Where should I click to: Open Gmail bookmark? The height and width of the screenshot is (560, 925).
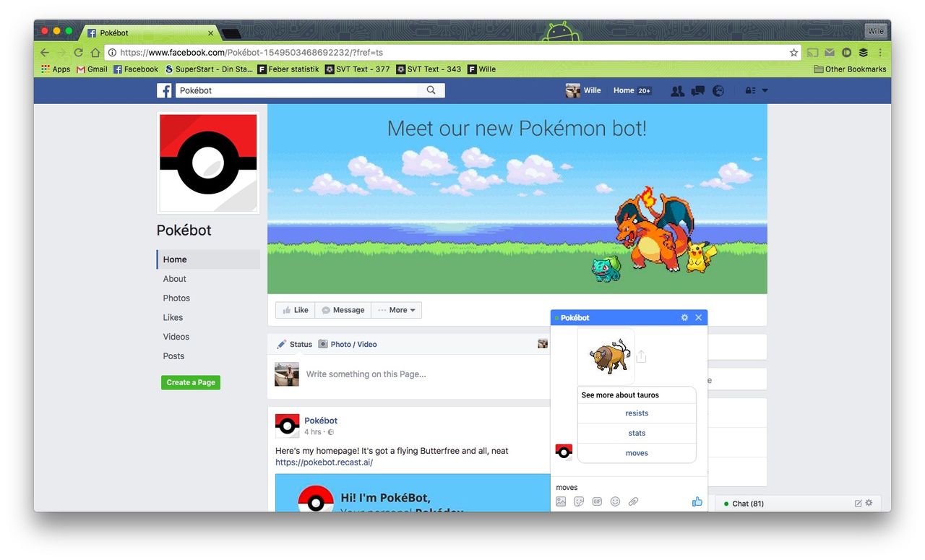click(x=92, y=69)
